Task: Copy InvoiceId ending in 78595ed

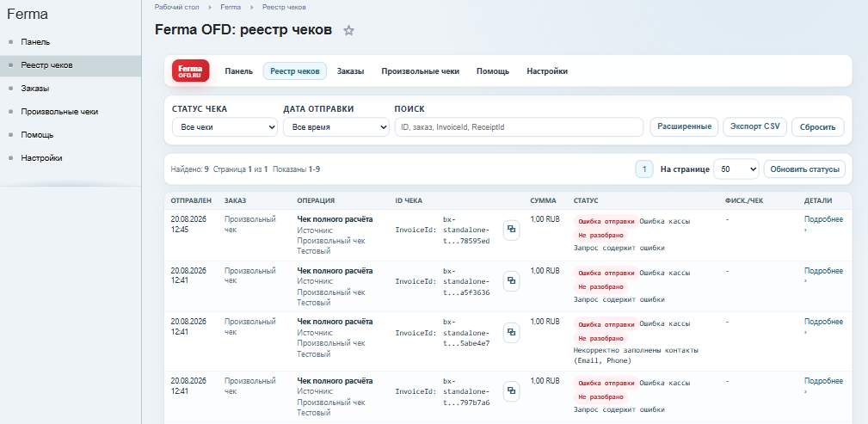Action: click(512, 230)
